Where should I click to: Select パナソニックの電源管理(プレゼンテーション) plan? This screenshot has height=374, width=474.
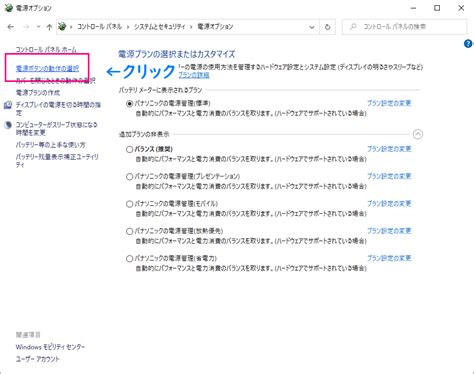[129, 177]
